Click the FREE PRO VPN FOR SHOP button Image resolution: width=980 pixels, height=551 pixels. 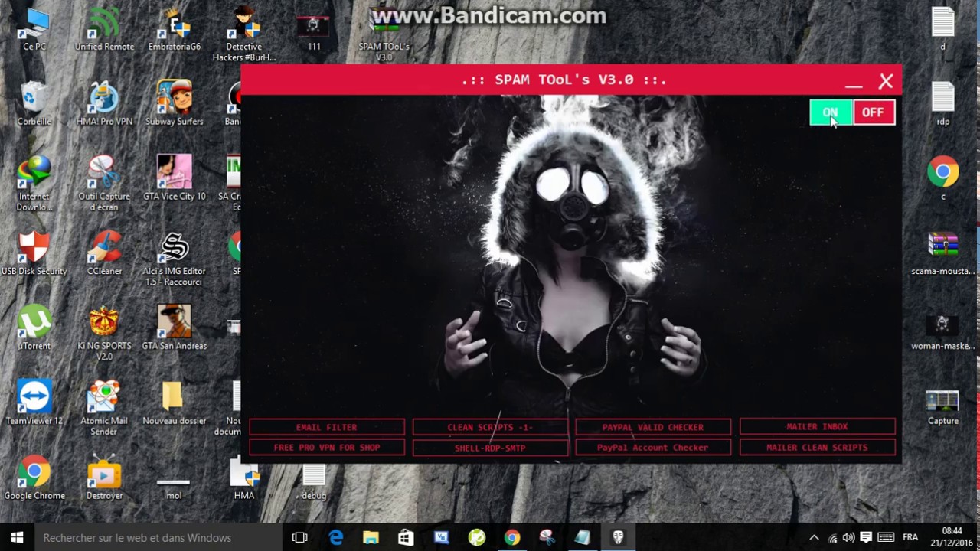tap(327, 448)
